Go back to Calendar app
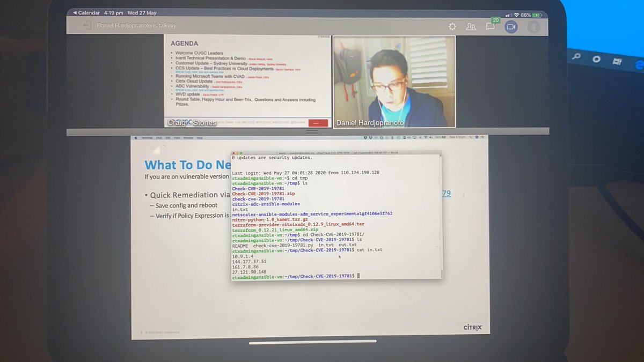This screenshot has height=362, width=644. coord(86,13)
